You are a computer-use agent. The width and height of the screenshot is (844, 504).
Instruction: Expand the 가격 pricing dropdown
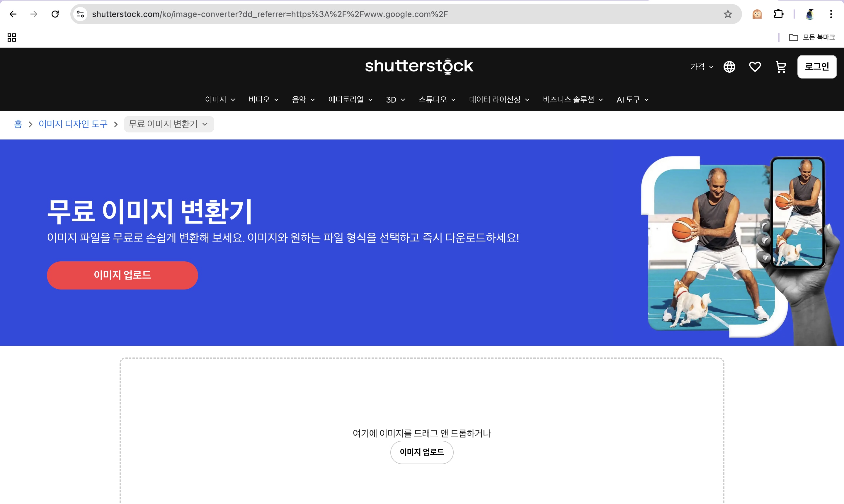702,67
